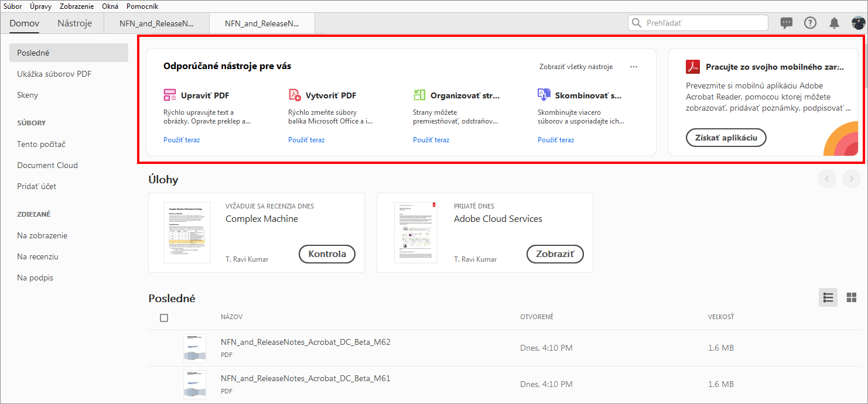Click the Získať aplikáciu button
This screenshot has height=404, width=868.
point(726,138)
